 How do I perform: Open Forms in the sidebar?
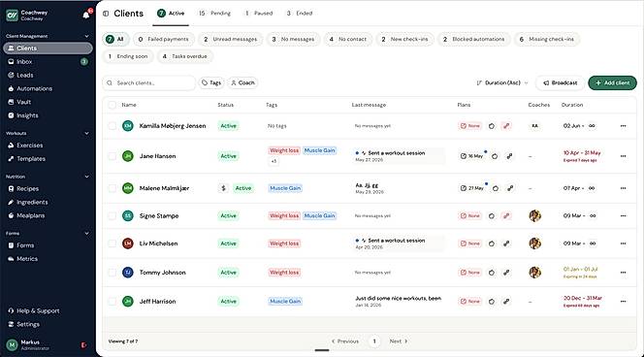coord(48,245)
